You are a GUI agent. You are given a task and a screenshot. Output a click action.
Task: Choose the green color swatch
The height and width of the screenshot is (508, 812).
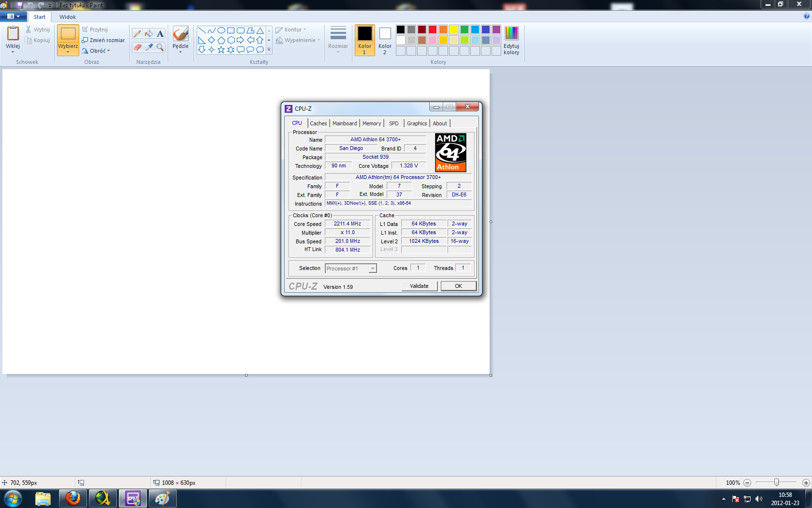point(464,30)
